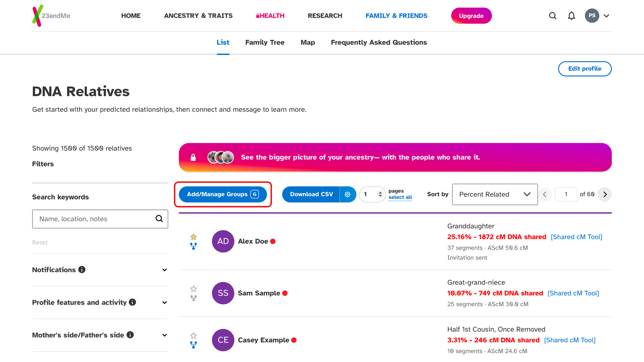The height and width of the screenshot is (362, 644).
Task: Click the Edit profile button
Action: tap(585, 69)
